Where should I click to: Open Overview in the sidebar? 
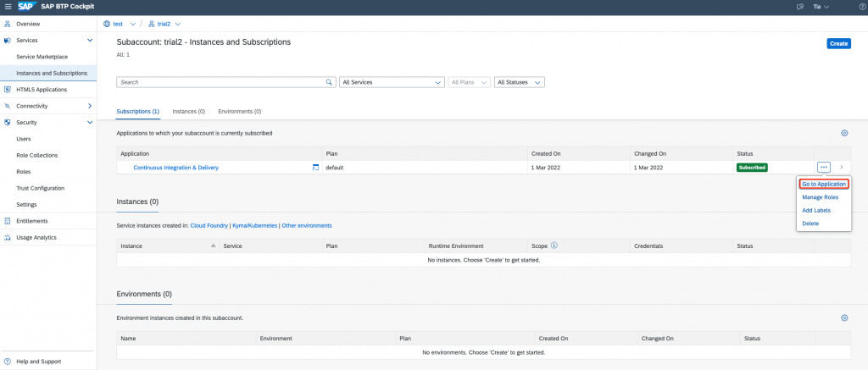[28, 24]
